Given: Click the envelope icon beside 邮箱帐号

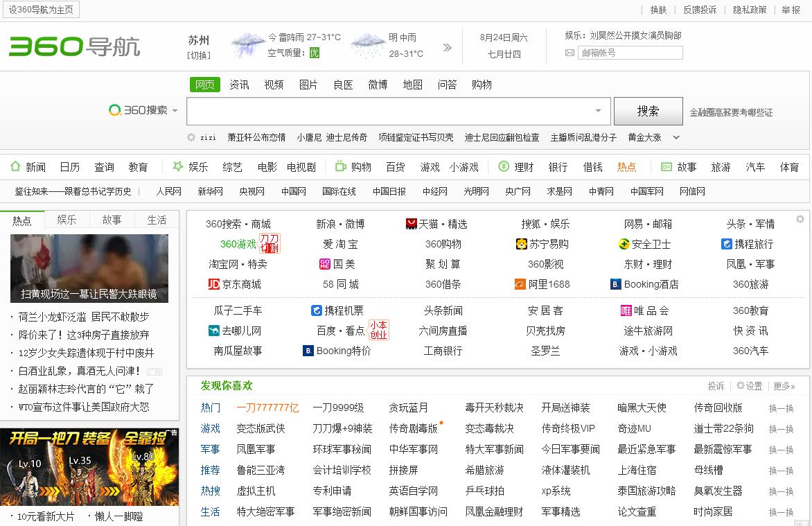Looking at the screenshot, I should pos(570,53).
